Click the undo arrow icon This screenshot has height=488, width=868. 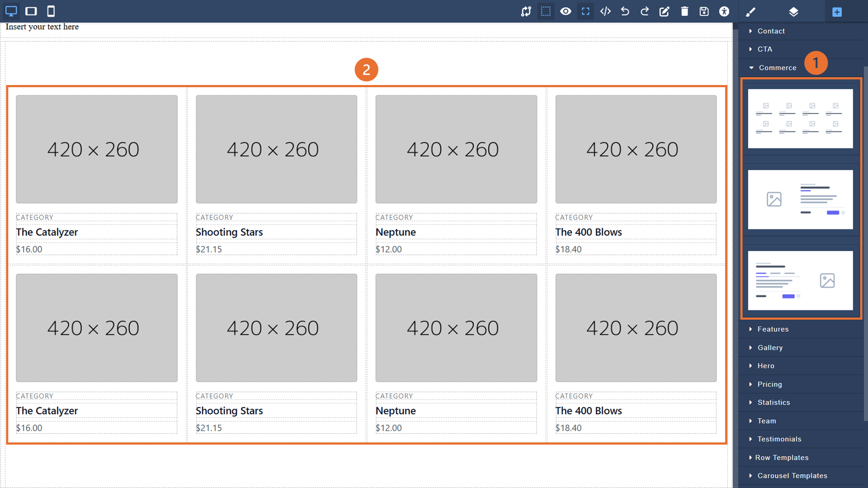[625, 11]
